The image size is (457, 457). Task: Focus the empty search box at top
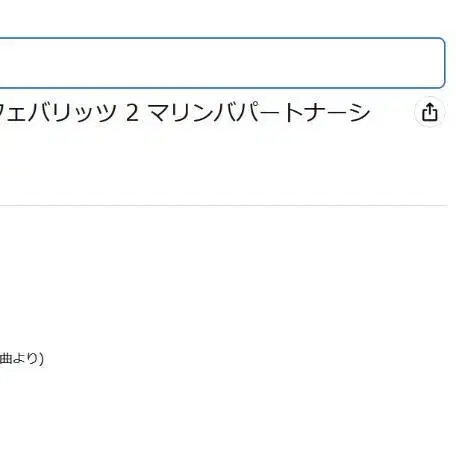[222, 63]
